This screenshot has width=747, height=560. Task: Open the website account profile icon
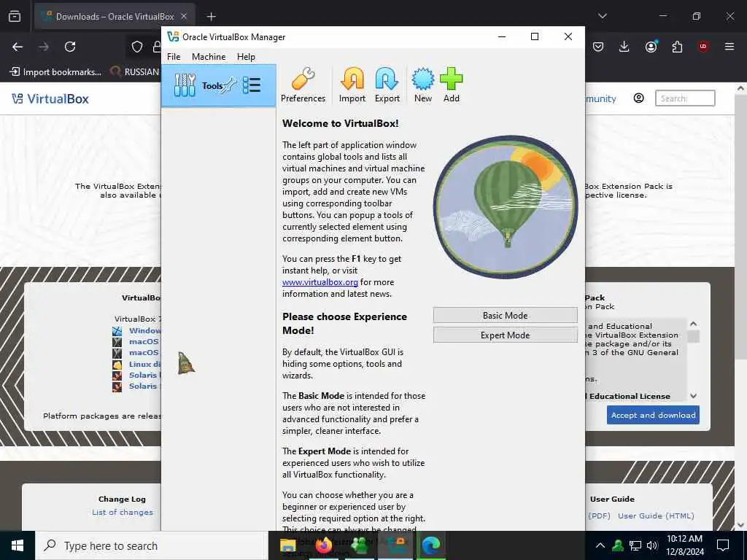point(639,98)
